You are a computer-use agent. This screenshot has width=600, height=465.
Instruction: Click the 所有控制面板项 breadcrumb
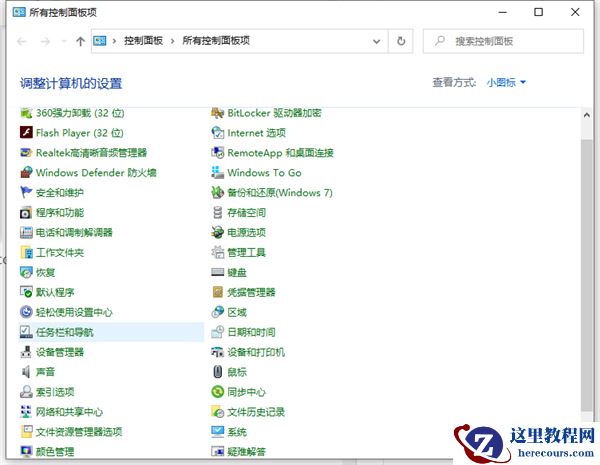[x=216, y=41]
